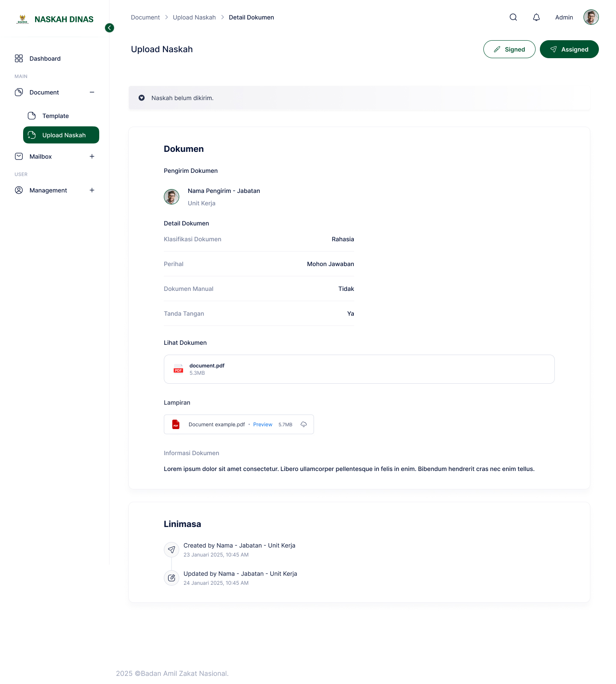The width and height of the screenshot is (616, 684).
Task: Collapse the Document menu section
Action: point(92,92)
